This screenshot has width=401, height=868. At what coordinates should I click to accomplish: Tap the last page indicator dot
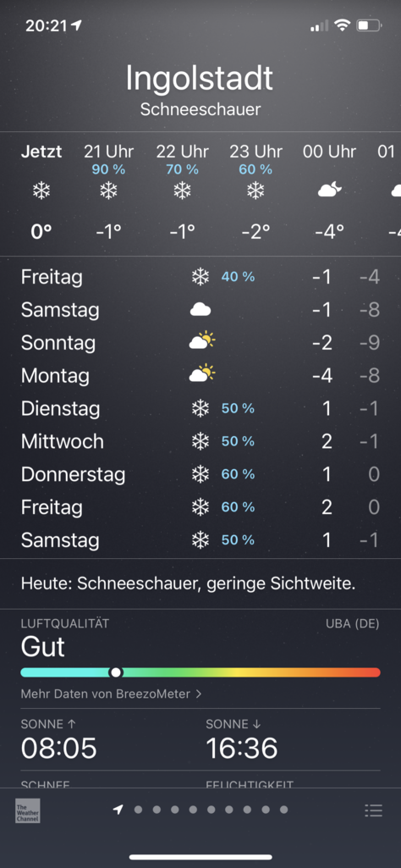pyautogui.click(x=283, y=810)
